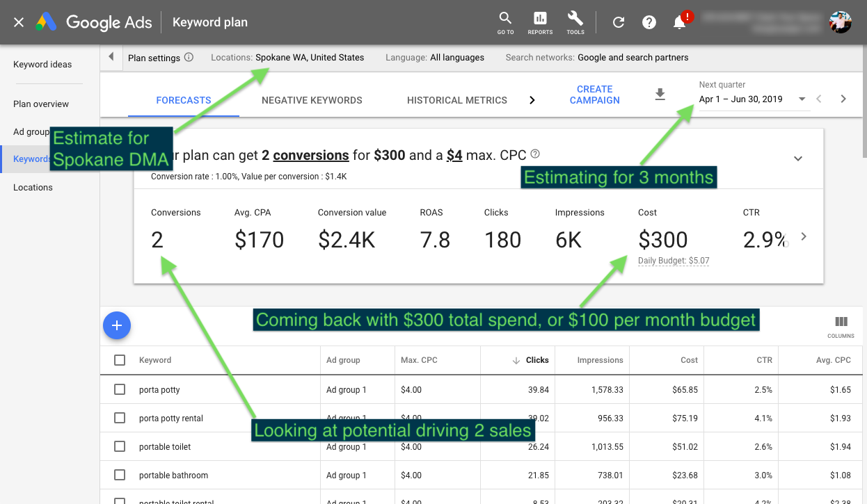Open the Tools wrench icon
The image size is (867, 504).
575,22
